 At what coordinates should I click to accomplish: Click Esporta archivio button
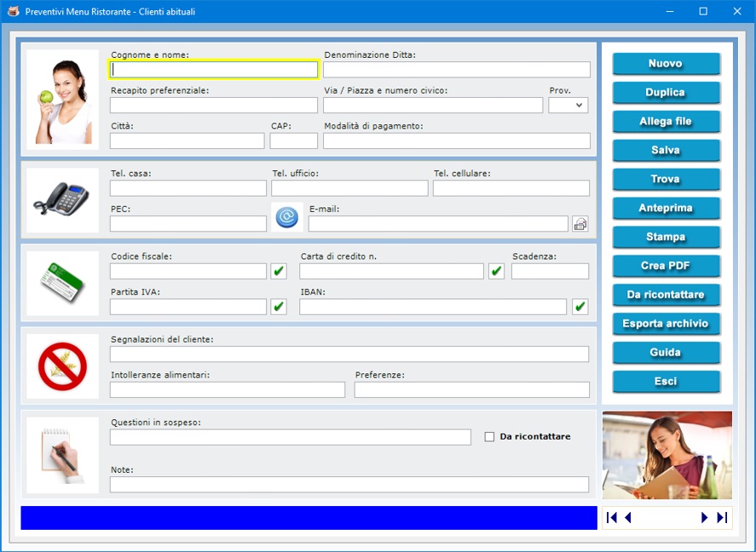point(666,324)
